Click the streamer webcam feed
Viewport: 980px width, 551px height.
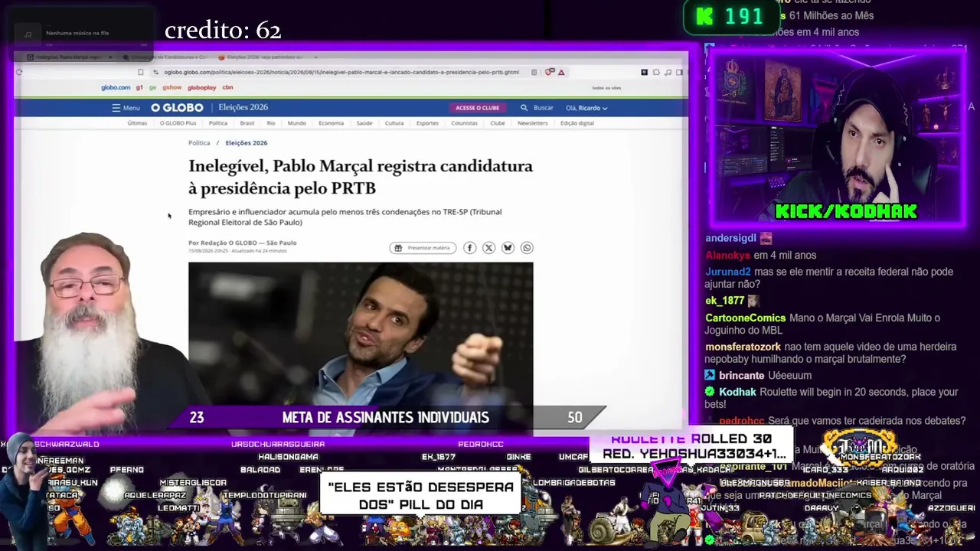(x=838, y=138)
